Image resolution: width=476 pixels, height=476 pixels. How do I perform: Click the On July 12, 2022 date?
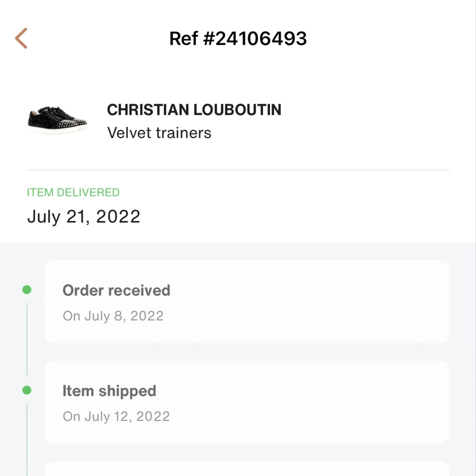pos(116,416)
